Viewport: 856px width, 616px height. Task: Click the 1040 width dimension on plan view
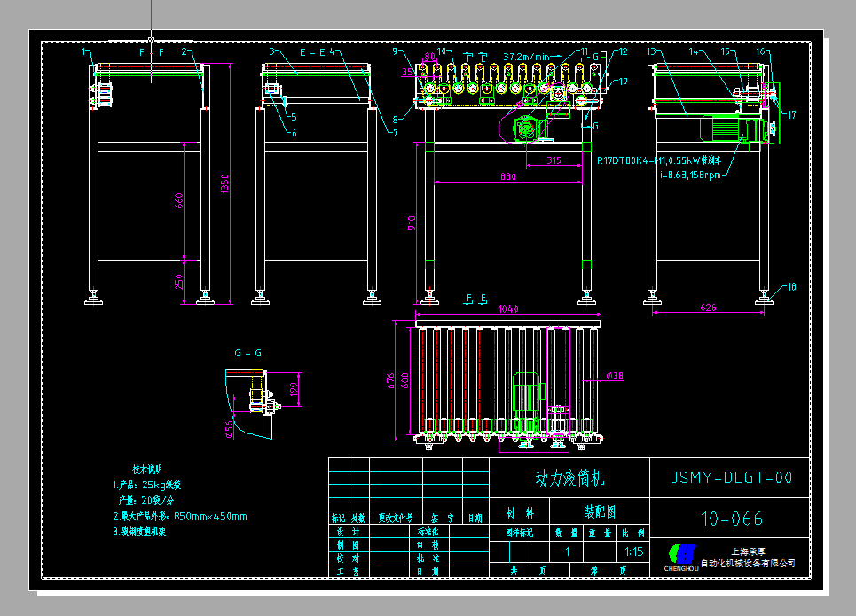pos(508,309)
